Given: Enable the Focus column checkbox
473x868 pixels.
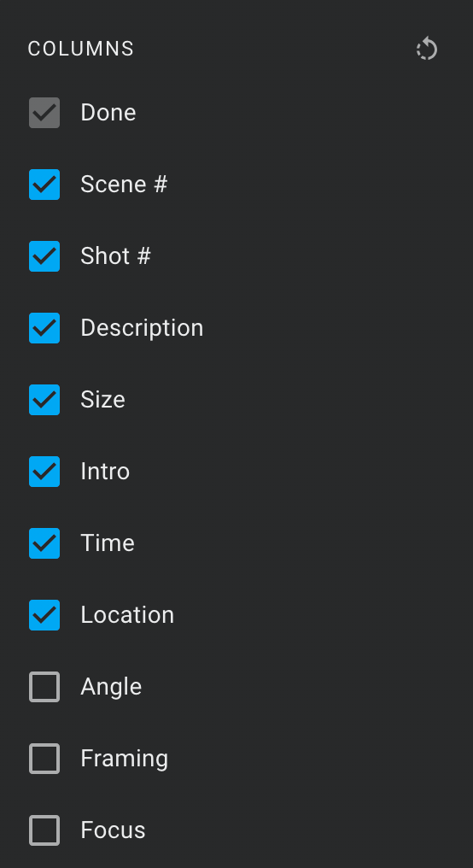Looking at the screenshot, I should [x=44, y=830].
